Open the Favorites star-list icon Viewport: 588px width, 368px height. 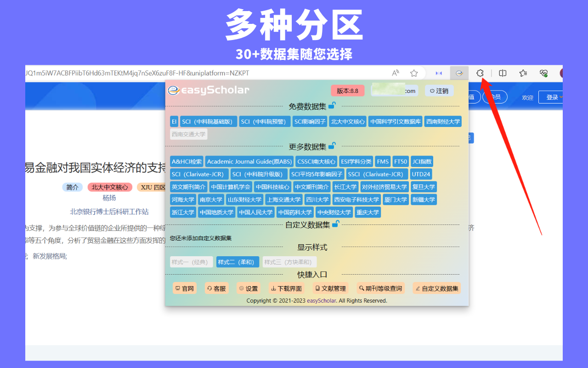[522, 73]
